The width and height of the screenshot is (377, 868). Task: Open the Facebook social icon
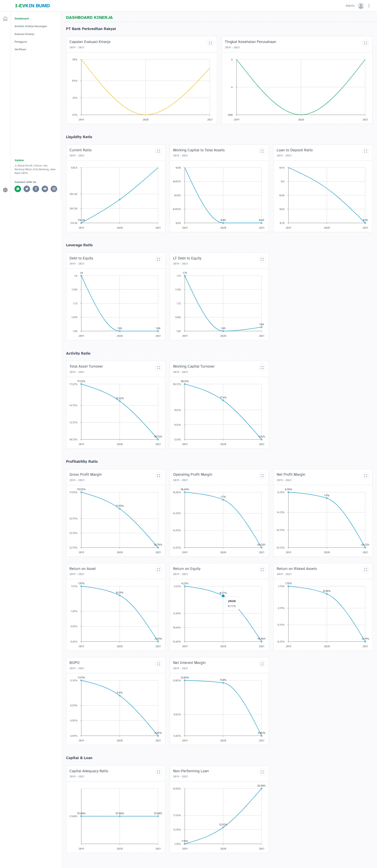36,189
